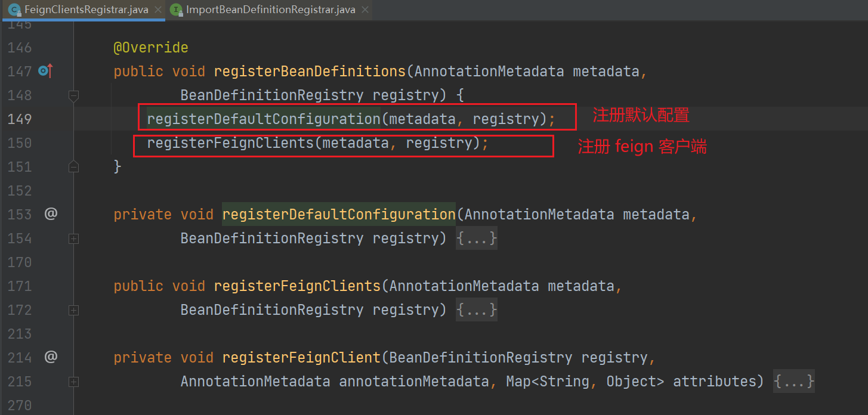Click the fold end marker on line 151
Viewport: 868px width, 415px height.
tap(73, 166)
